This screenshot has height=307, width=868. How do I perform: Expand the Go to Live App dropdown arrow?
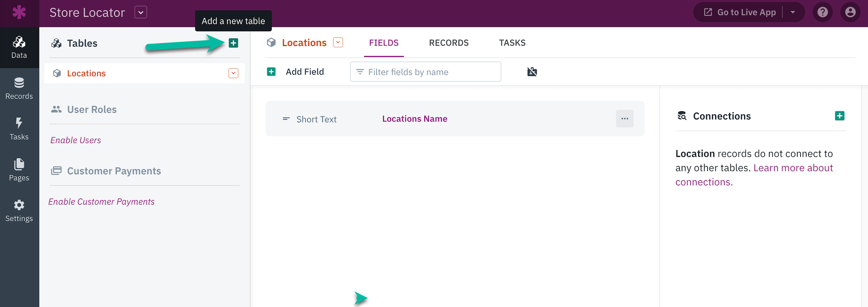[x=792, y=13]
